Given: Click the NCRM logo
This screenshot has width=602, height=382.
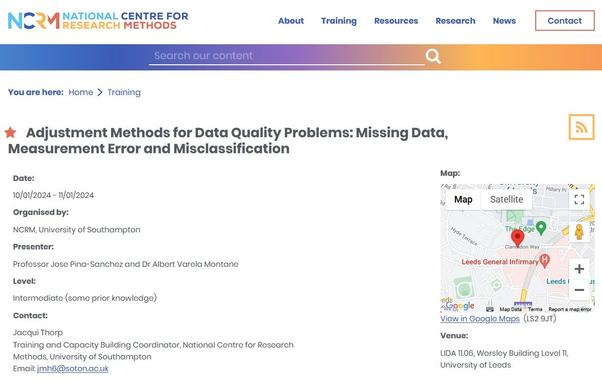Looking at the screenshot, I should pyautogui.click(x=98, y=20).
